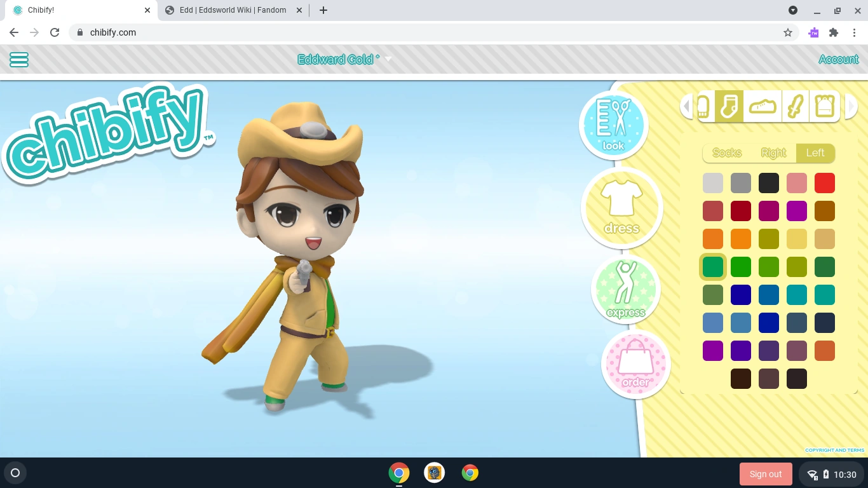Open the look customization panel

click(x=613, y=125)
